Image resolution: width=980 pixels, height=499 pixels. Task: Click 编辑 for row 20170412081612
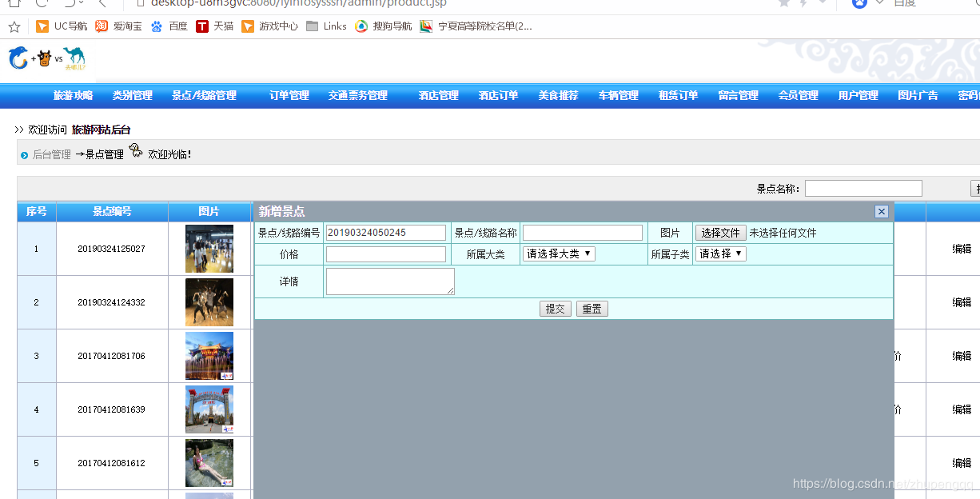coord(962,463)
